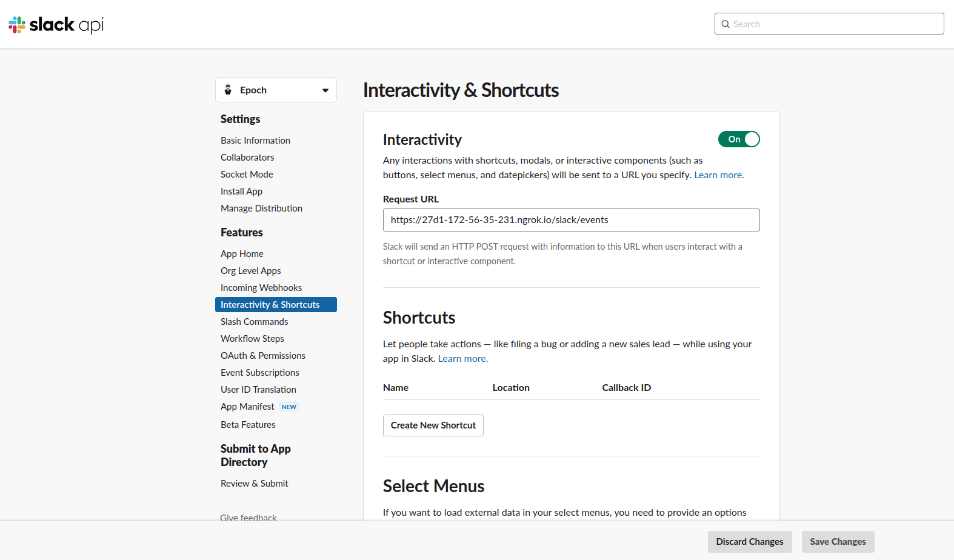Open OAuth & Permissions
954x560 pixels.
click(263, 356)
